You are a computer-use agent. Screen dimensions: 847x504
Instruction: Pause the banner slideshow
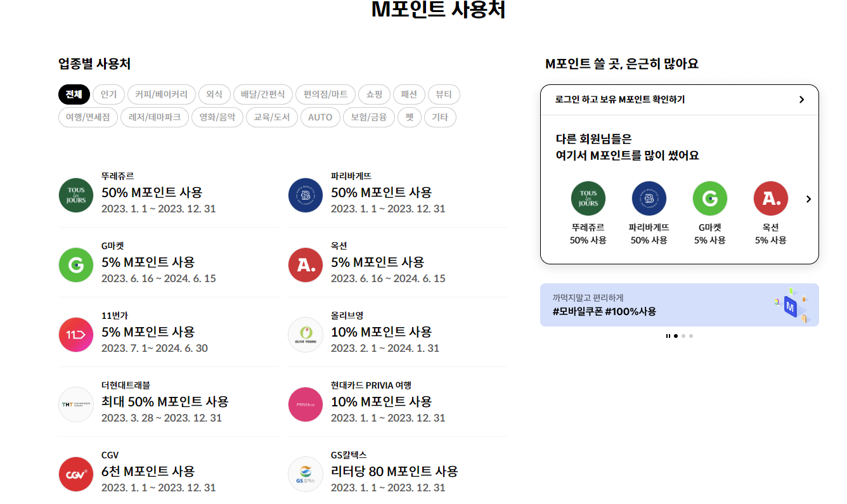pos(668,336)
